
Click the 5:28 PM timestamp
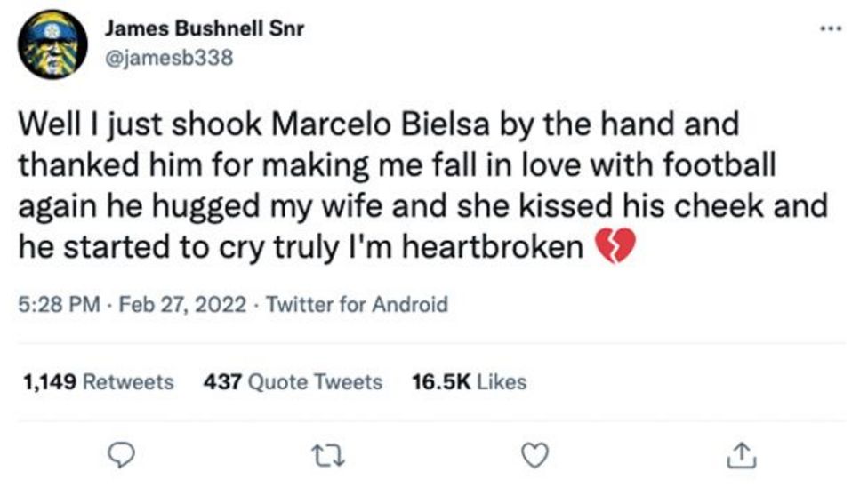[x=58, y=305]
